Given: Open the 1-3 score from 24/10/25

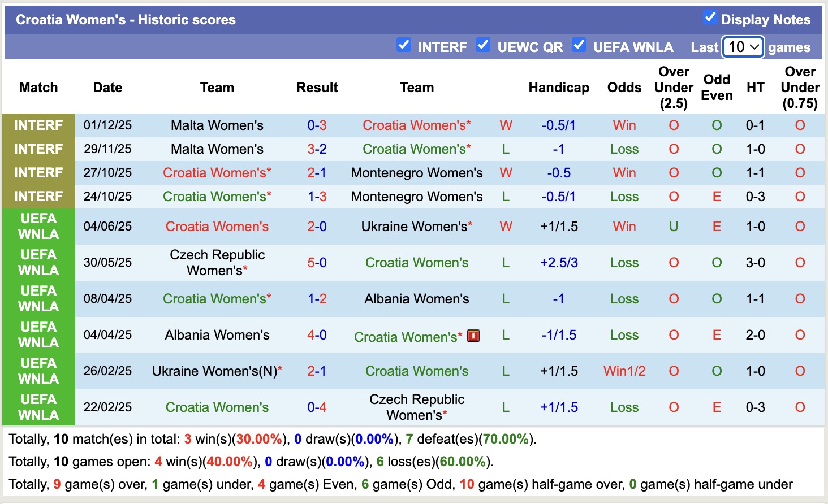Looking at the screenshot, I should (x=317, y=197).
